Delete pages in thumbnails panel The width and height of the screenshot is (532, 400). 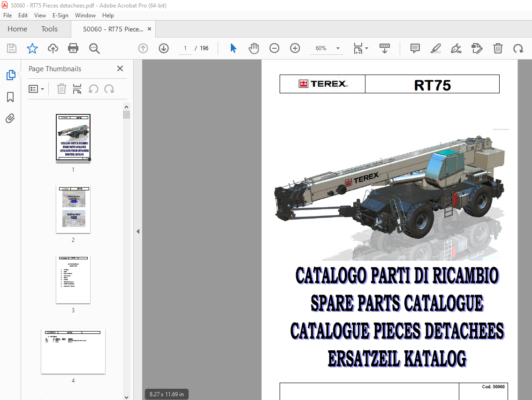pos(61,89)
